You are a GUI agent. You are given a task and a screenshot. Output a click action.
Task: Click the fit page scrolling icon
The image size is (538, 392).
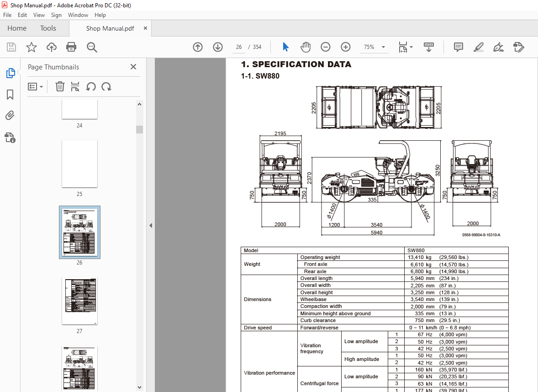click(403, 47)
